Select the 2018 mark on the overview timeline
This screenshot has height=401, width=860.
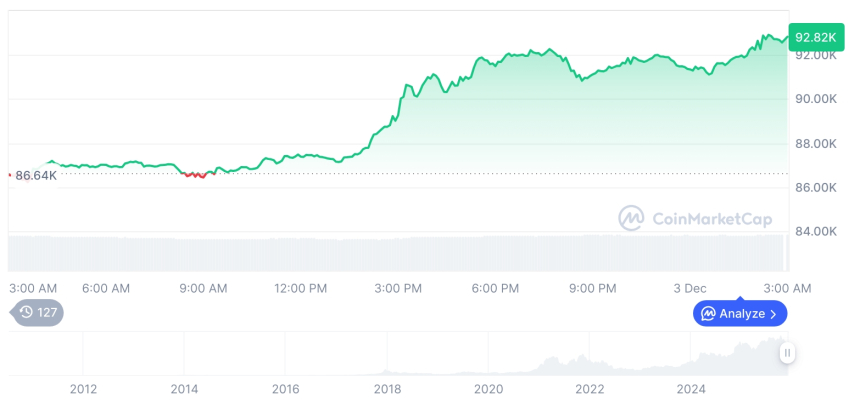(x=387, y=389)
